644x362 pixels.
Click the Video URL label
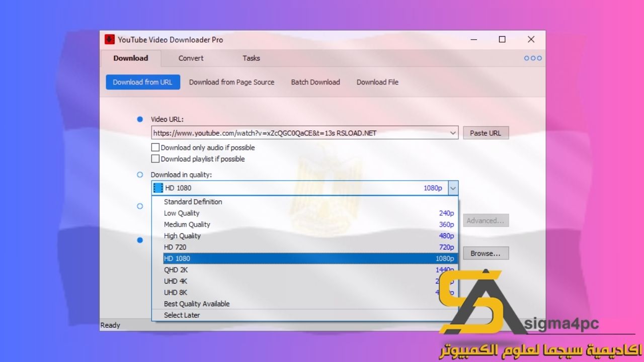point(168,120)
